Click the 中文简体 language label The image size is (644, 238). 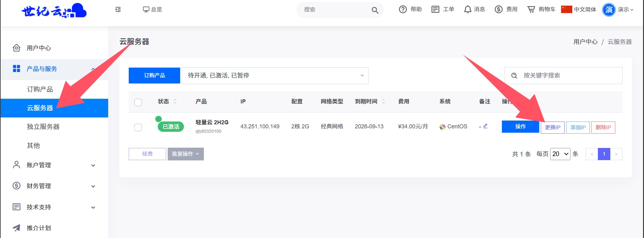pyautogui.click(x=585, y=10)
